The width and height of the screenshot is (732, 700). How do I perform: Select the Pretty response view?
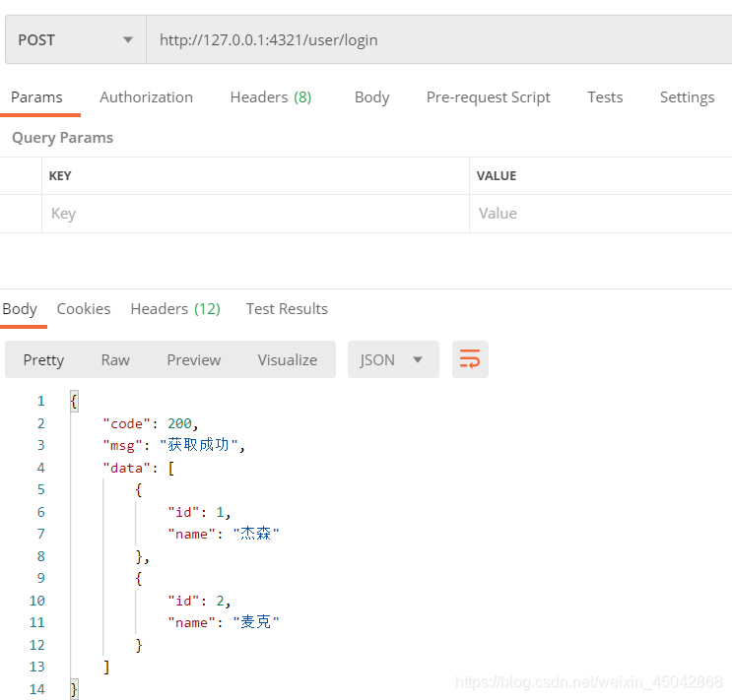tap(43, 359)
